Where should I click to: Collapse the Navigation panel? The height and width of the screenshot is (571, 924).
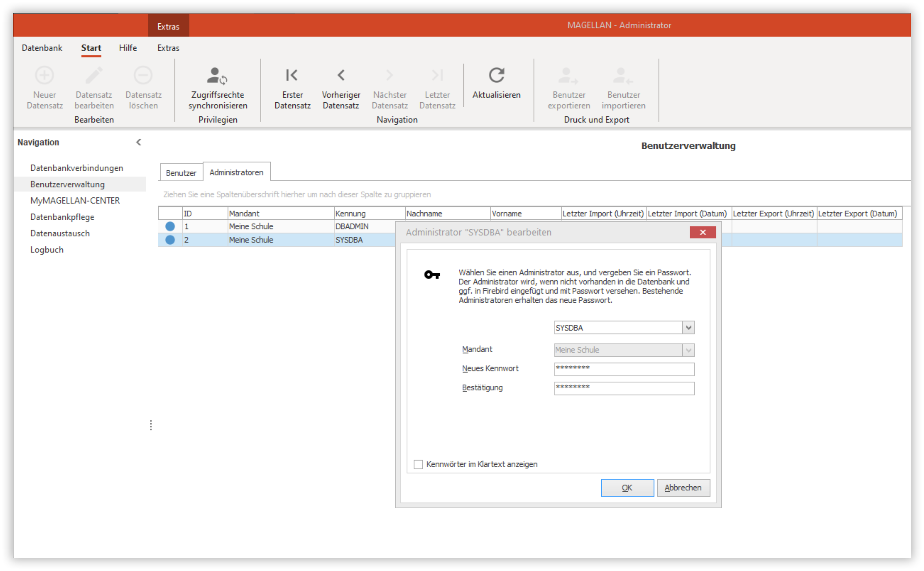click(138, 142)
